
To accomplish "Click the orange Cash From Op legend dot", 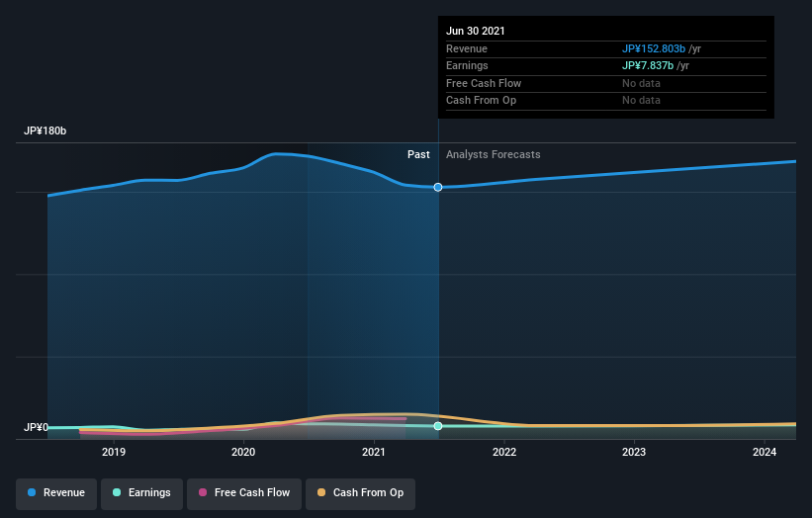I will (x=321, y=492).
